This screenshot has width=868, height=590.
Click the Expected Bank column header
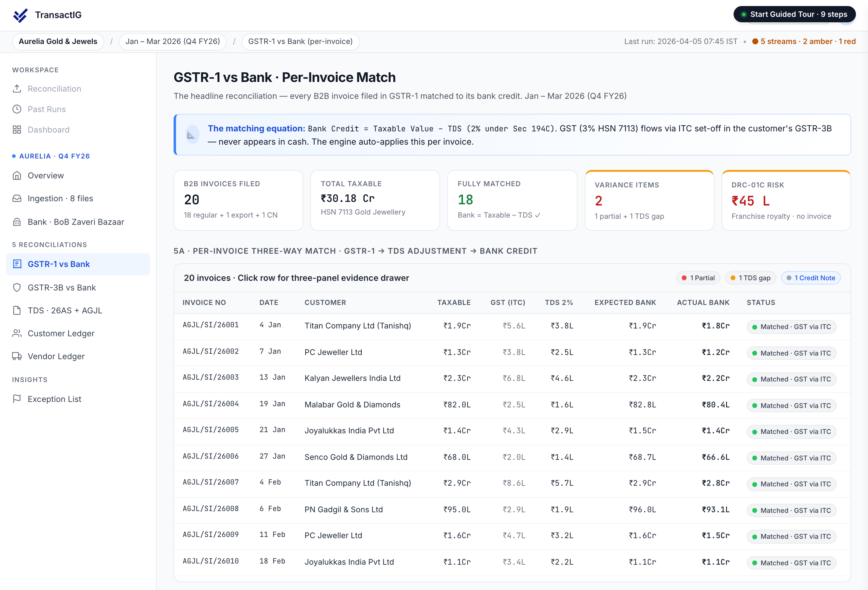[625, 303]
